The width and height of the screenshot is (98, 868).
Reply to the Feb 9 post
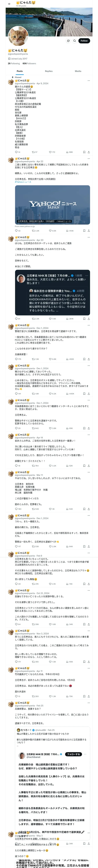click(16, 584)
